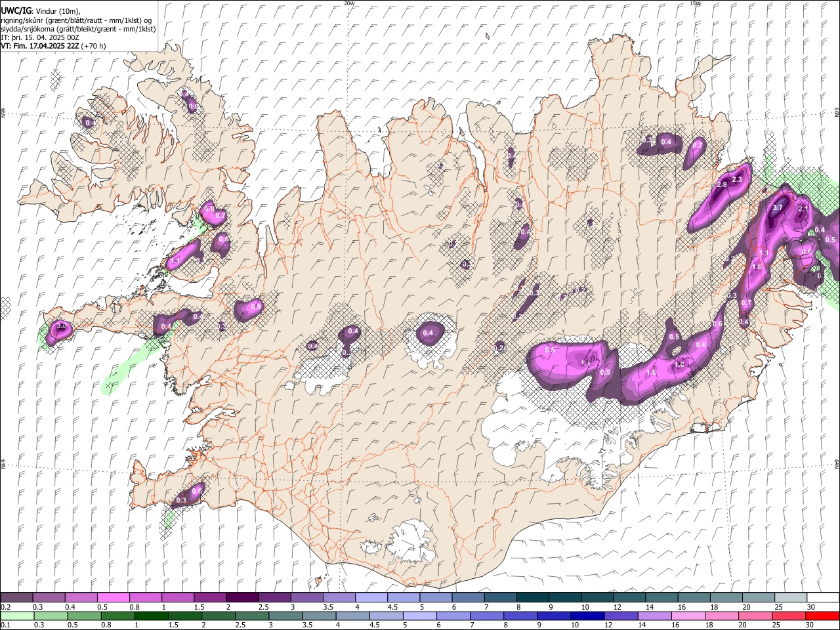Select the 1.6 snowfall value label
Screen dimensions: 840x630
[x=757, y=267]
